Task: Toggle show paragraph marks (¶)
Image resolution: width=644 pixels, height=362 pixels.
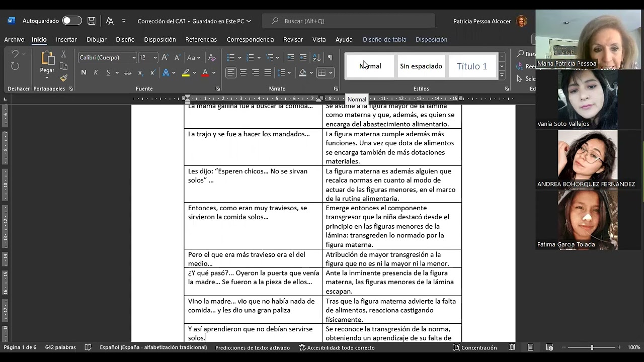Action: click(330, 57)
